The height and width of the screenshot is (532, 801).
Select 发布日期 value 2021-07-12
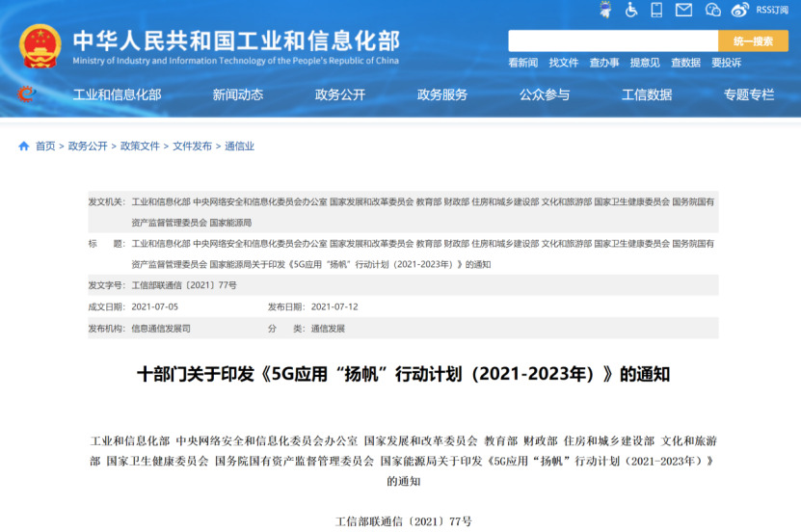click(334, 306)
